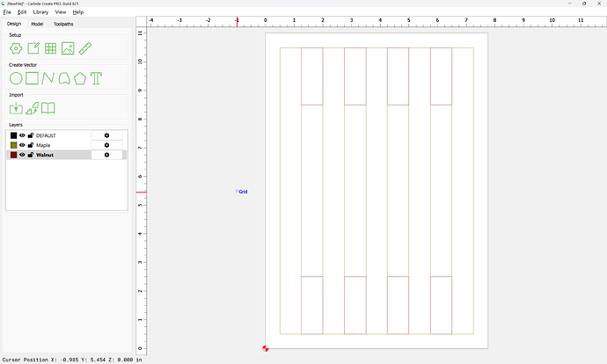
Task: Open settings gear for Maple layer
Action: pyautogui.click(x=106, y=145)
